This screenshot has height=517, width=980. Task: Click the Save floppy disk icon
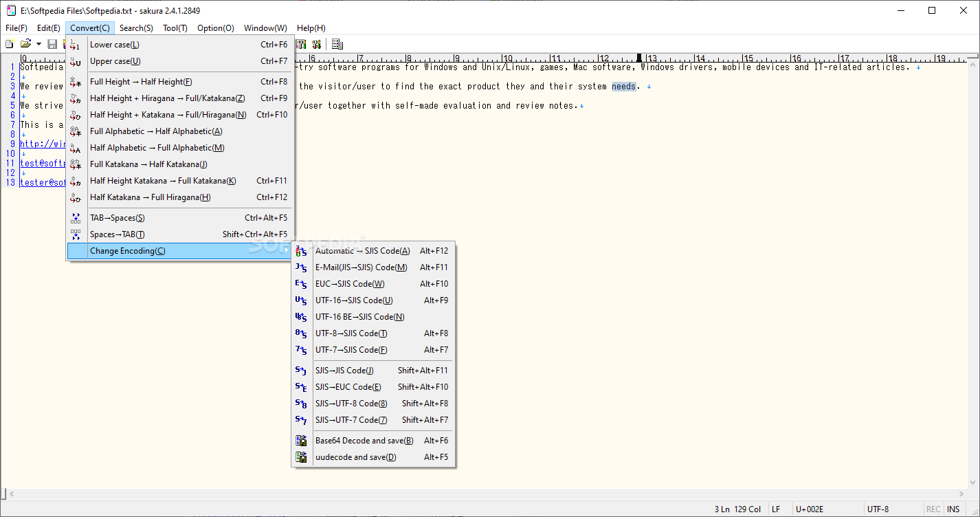[x=52, y=44]
